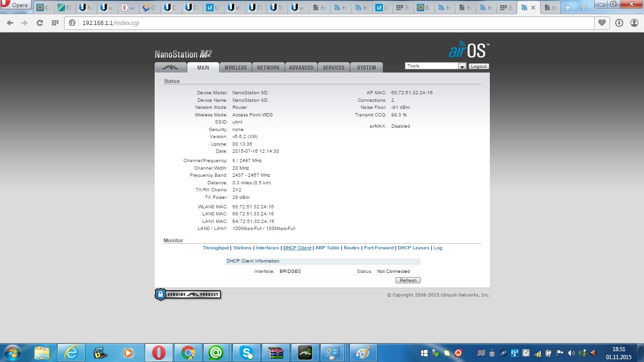This screenshot has height=362, width=644.
Task: Open Paint from the taskbar
Action: click(x=363, y=353)
